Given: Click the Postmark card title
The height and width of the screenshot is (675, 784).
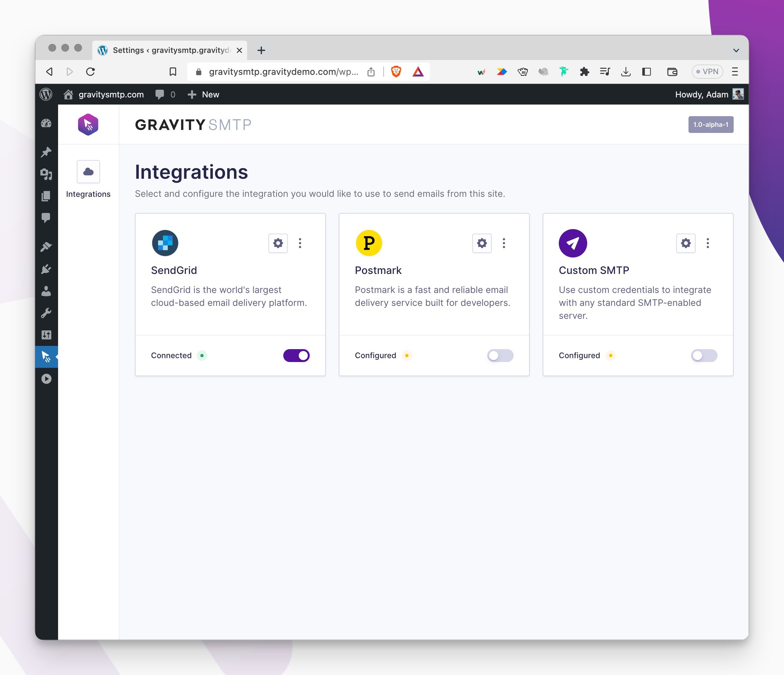Looking at the screenshot, I should 378,270.
